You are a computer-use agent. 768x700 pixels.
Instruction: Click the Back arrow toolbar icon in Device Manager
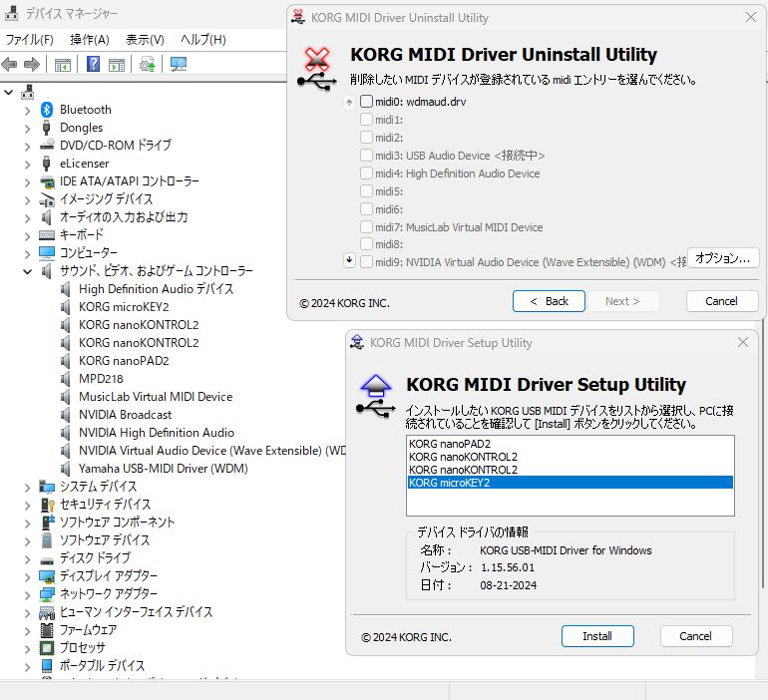pos(9,64)
